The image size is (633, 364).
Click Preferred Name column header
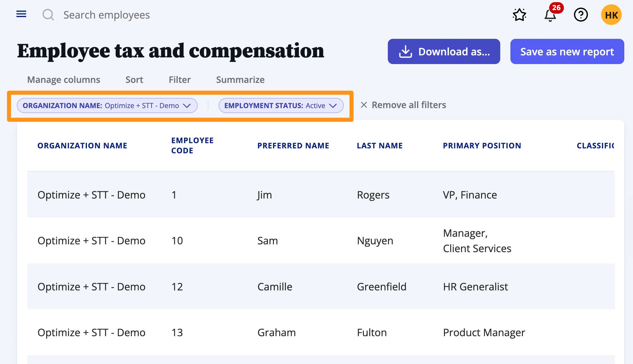293,145
